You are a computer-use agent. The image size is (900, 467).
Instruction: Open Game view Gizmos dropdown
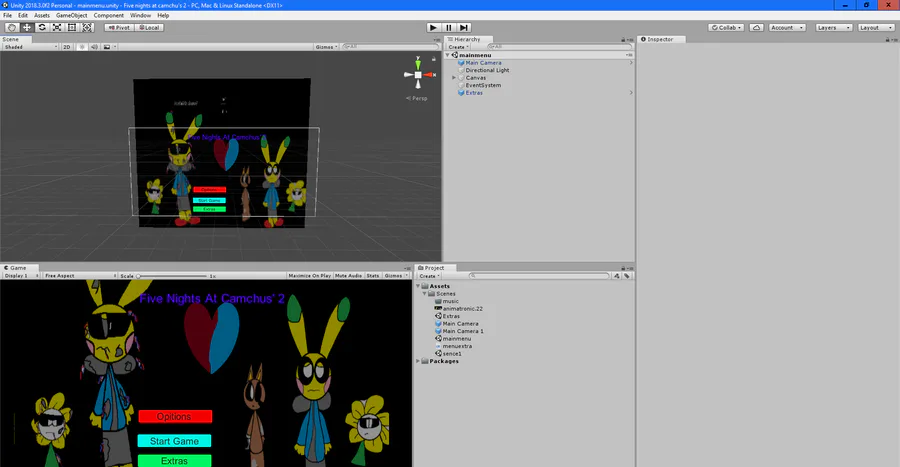[x=396, y=276]
